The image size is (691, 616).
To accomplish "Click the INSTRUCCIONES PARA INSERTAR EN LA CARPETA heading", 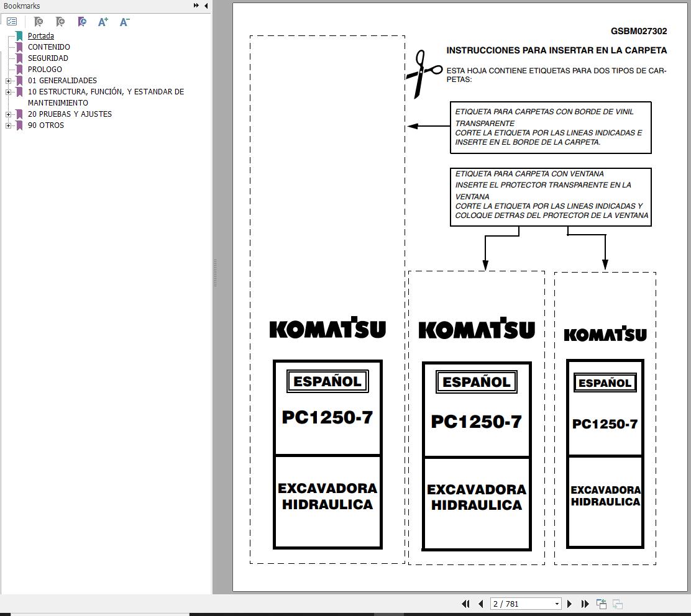I will pos(557,50).
